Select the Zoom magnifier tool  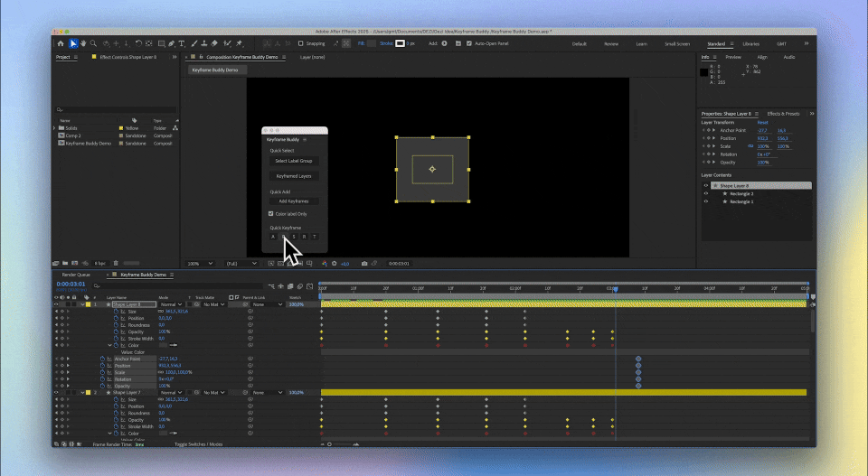(93, 43)
